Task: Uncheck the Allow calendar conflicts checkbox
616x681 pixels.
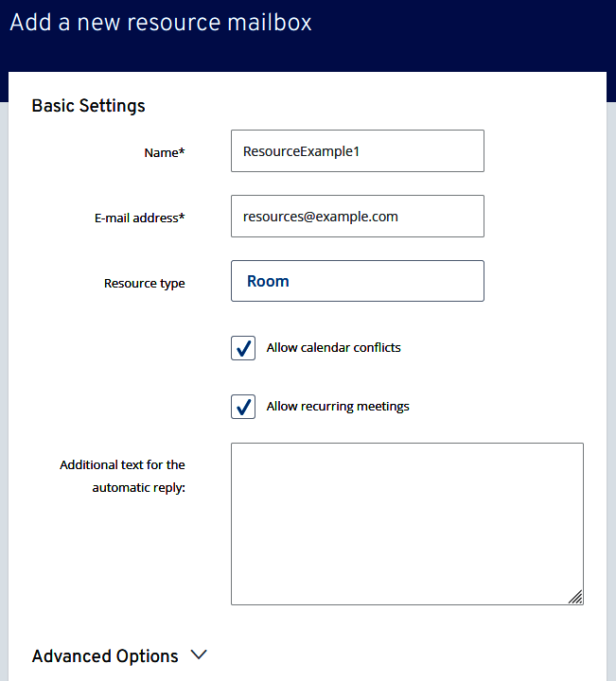Action: tap(243, 348)
